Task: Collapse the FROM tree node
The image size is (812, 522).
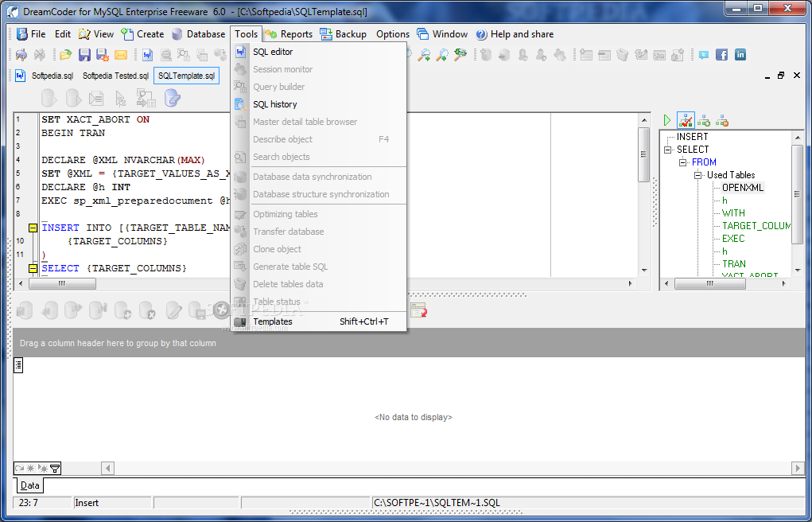Action: click(x=683, y=162)
